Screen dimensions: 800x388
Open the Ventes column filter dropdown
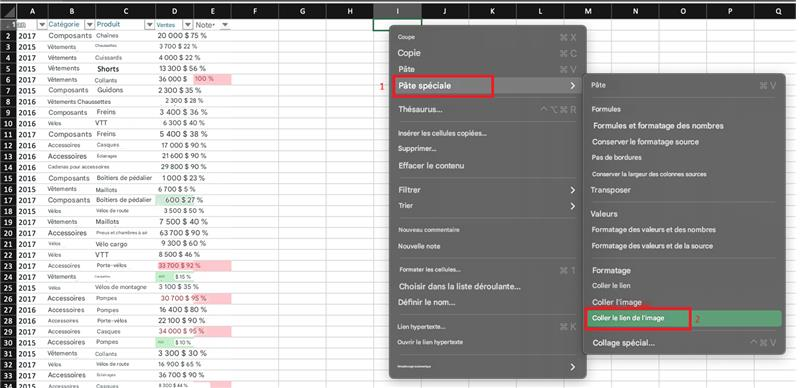(187, 25)
